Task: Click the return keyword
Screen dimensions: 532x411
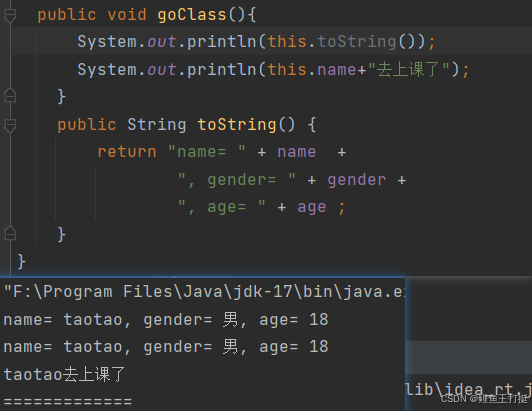Action: tap(127, 152)
